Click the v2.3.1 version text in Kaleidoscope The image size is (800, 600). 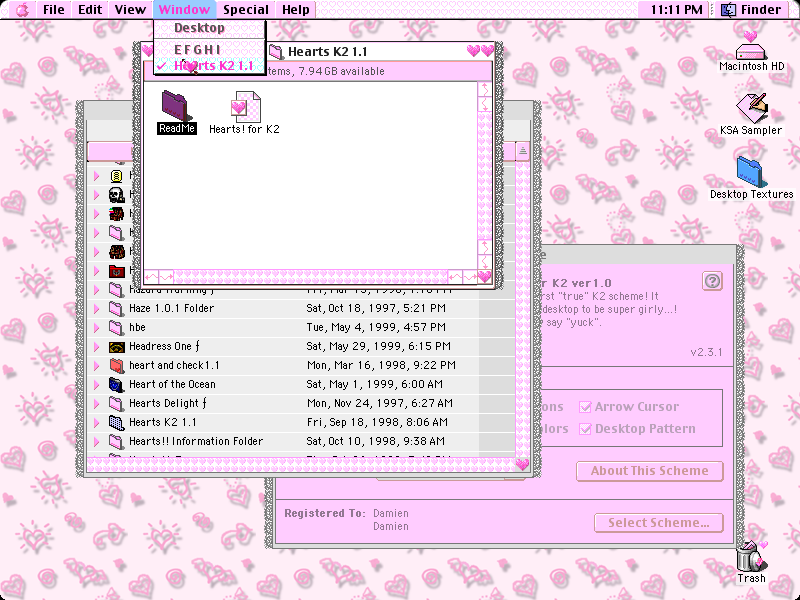pos(706,353)
